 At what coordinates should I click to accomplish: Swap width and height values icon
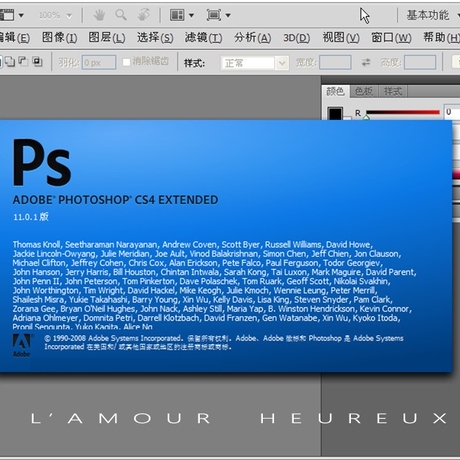pyautogui.click(x=366, y=62)
